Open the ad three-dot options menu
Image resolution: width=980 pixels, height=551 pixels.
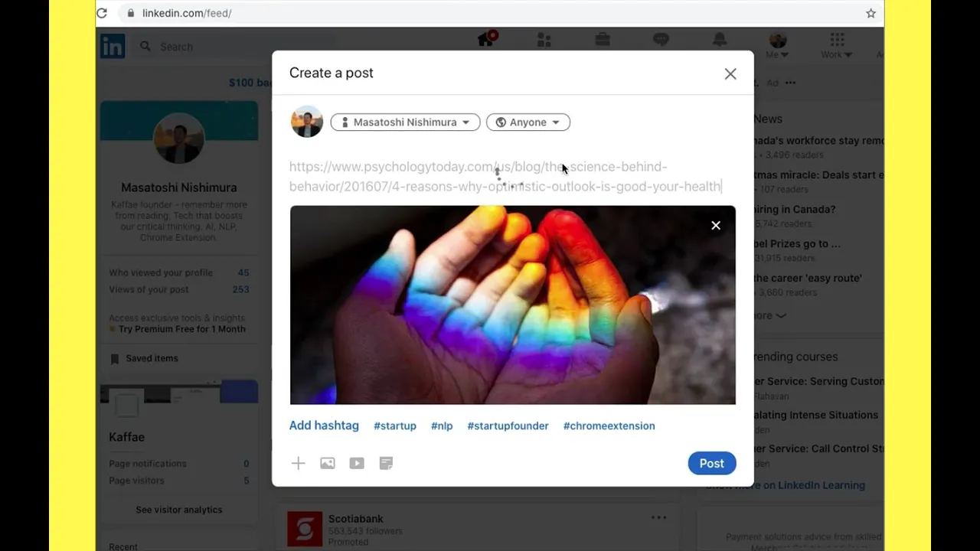[790, 83]
